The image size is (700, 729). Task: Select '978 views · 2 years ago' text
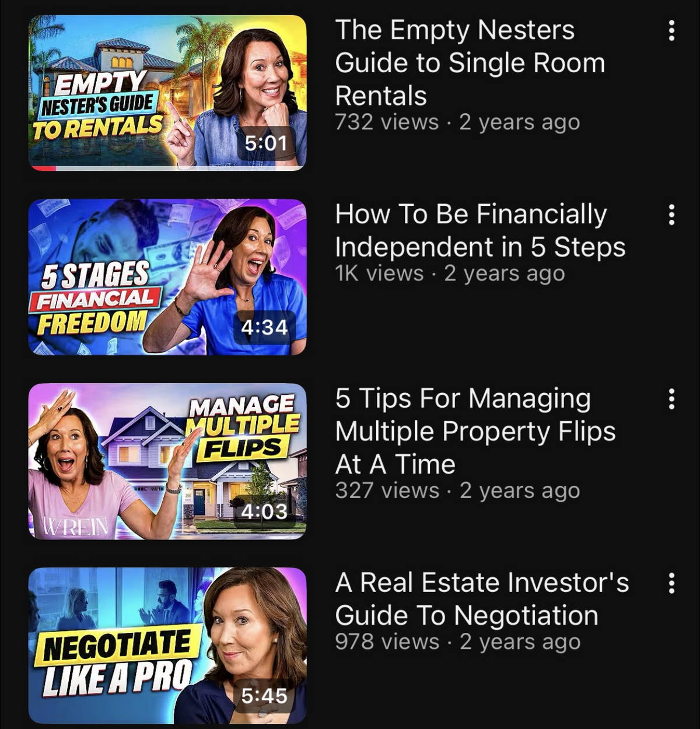458,642
